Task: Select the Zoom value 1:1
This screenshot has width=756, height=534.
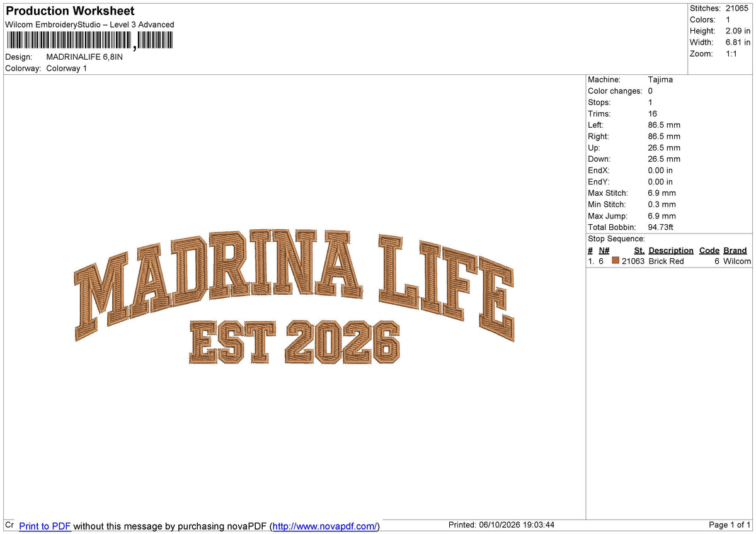Action: tap(731, 54)
